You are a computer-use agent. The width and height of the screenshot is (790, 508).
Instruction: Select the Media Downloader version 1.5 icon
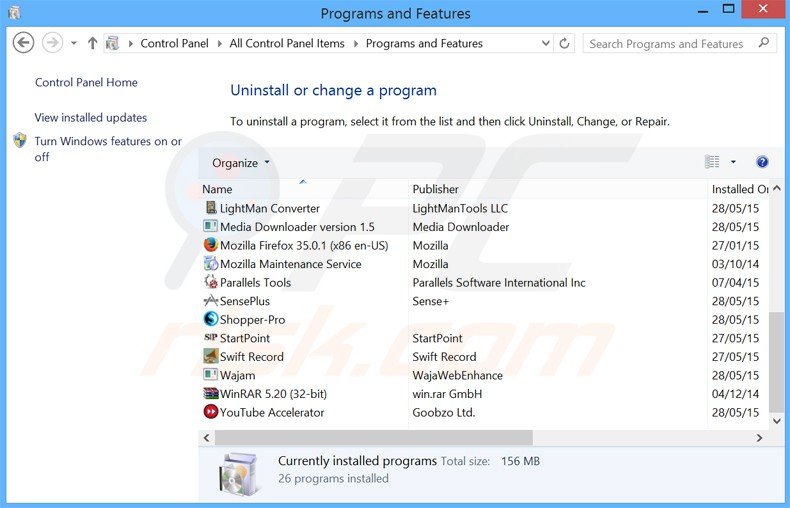point(211,226)
